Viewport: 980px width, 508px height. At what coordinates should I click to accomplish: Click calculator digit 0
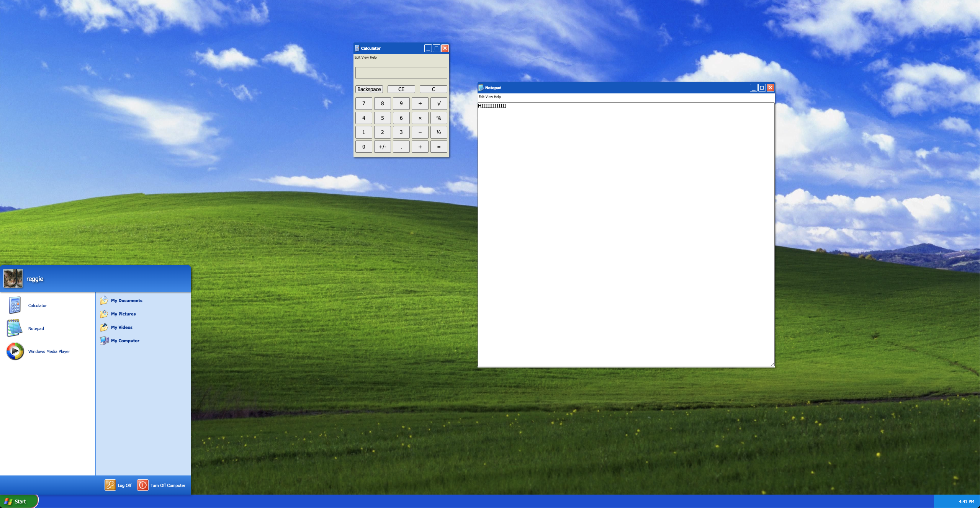coord(364,147)
